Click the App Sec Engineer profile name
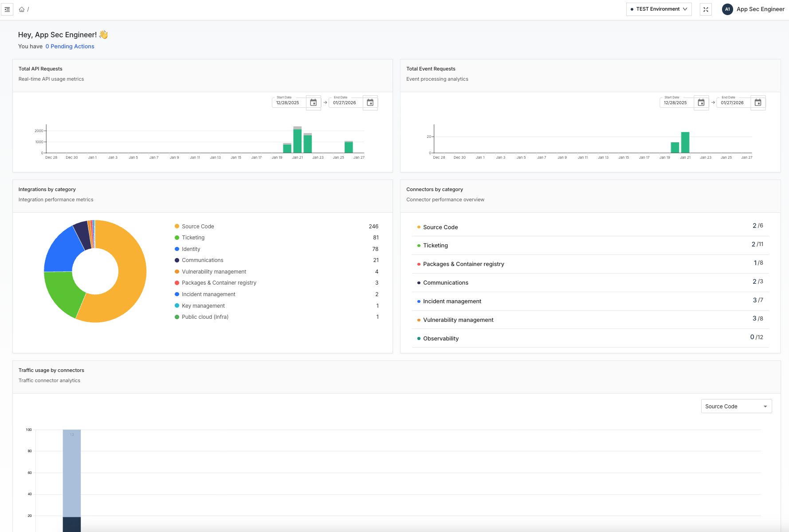The height and width of the screenshot is (532, 789). [760, 9]
